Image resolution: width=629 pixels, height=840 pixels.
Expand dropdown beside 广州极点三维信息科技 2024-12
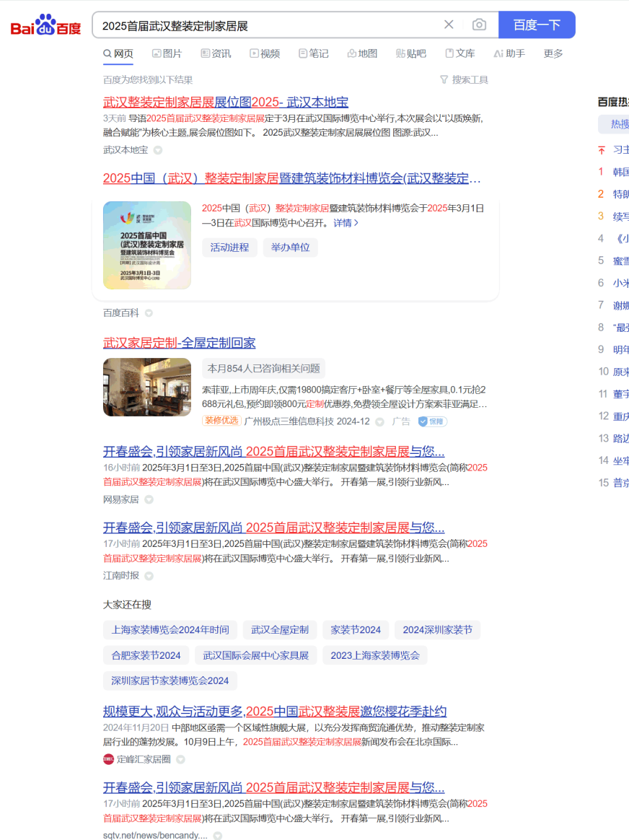(379, 421)
